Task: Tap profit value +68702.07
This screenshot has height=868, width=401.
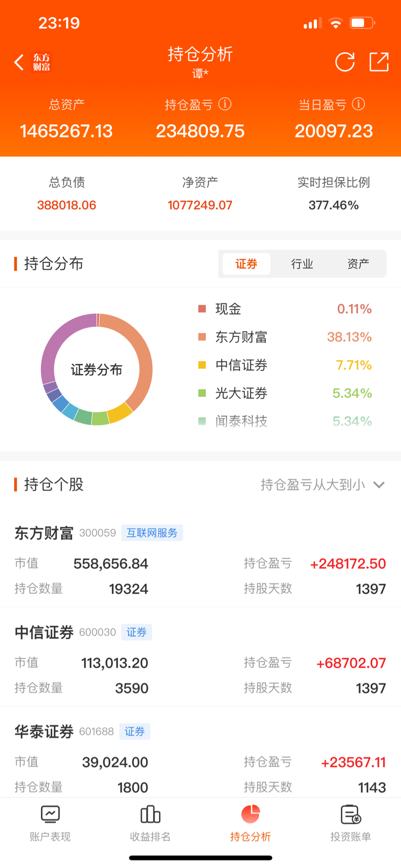Action: click(351, 663)
